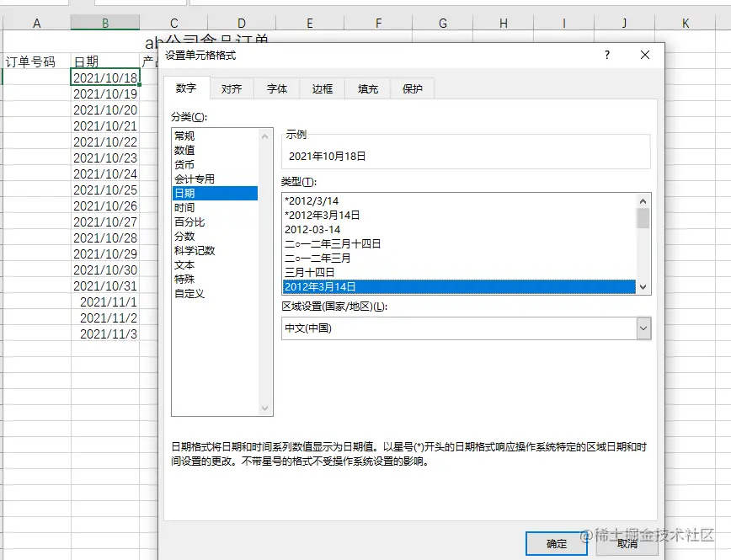Select column K header
This screenshot has width=731, height=560.
(x=686, y=23)
